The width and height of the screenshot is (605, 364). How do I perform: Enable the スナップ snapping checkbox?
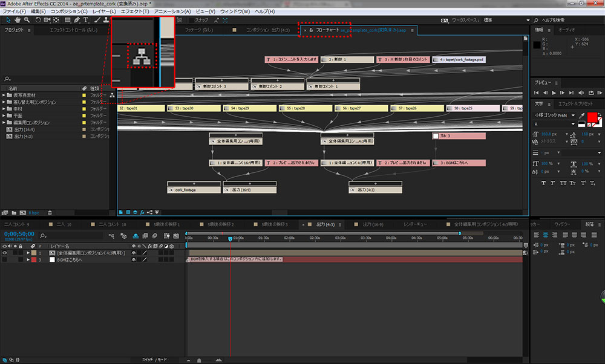click(191, 20)
